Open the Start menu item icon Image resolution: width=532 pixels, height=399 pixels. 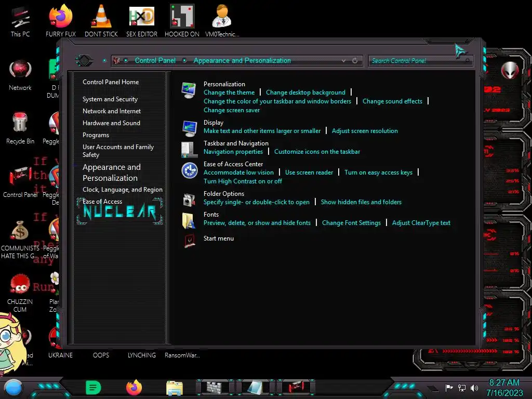189,241
